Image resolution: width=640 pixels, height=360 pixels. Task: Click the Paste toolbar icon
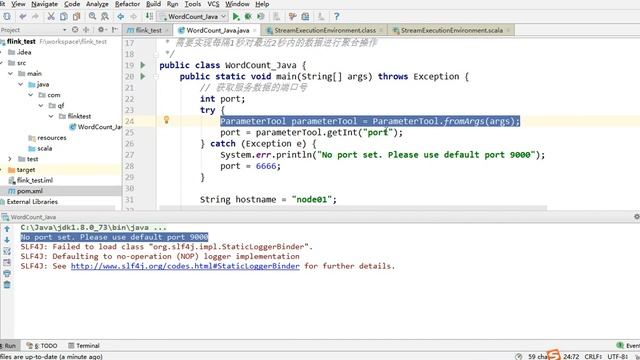tap(76, 17)
